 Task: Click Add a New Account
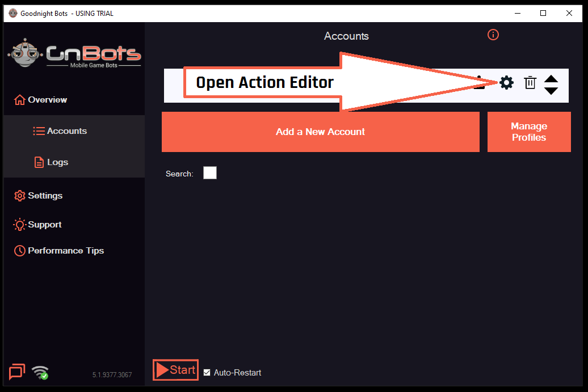[320, 132]
